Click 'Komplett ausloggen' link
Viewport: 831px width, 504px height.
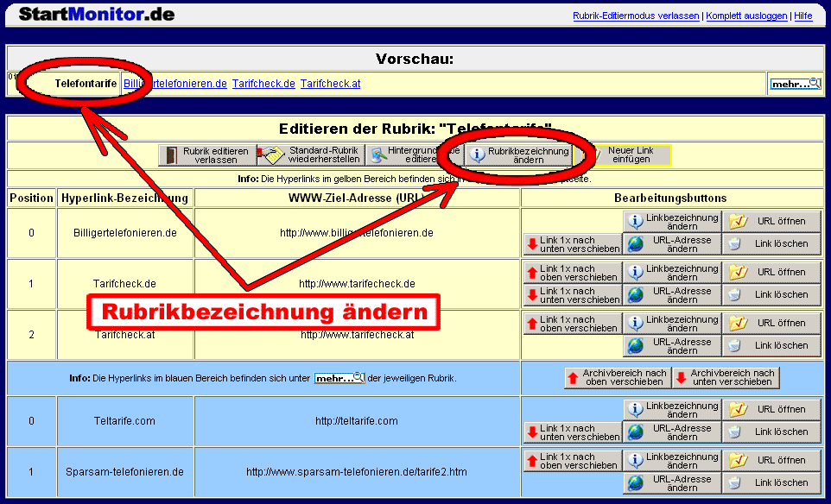point(746,16)
